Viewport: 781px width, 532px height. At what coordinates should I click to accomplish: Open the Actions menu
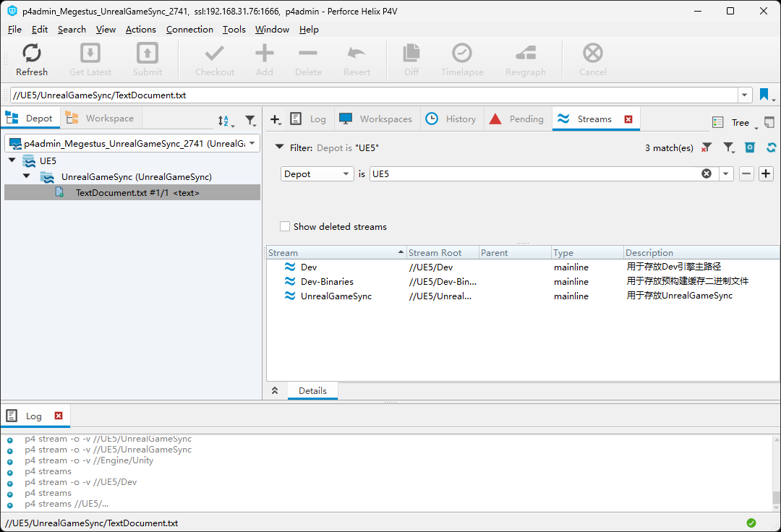click(140, 30)
